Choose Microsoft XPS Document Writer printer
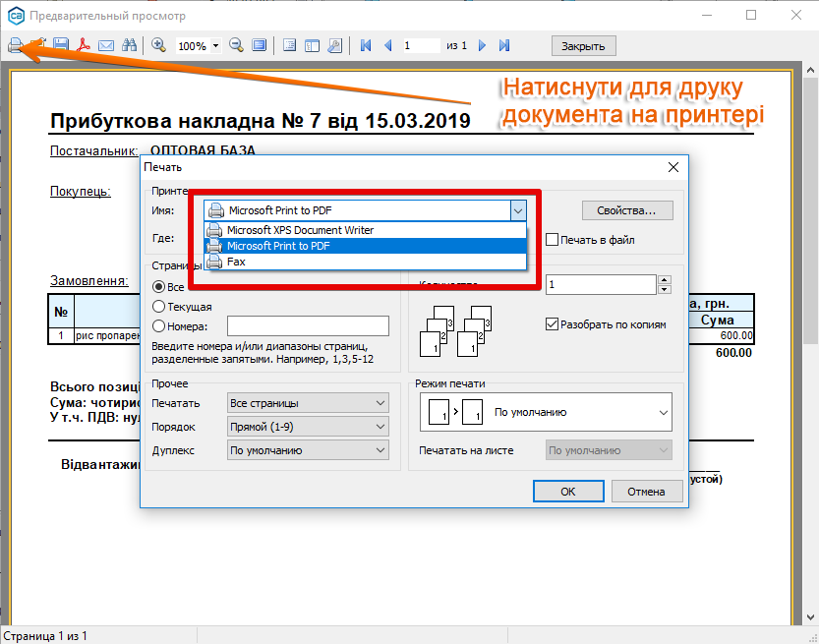The height and width of the screenshot is (644, 819). (365, 230)
